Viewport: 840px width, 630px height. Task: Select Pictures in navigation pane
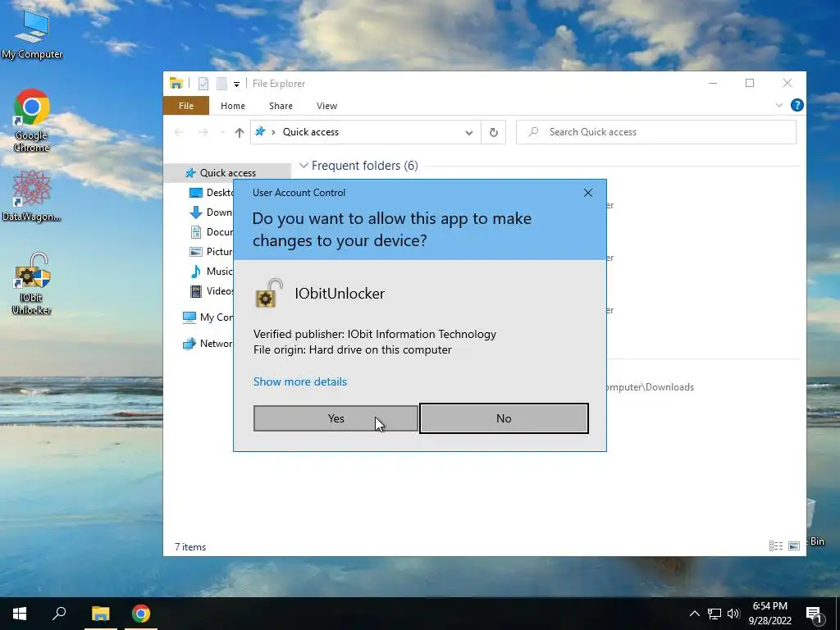[212, 252]
